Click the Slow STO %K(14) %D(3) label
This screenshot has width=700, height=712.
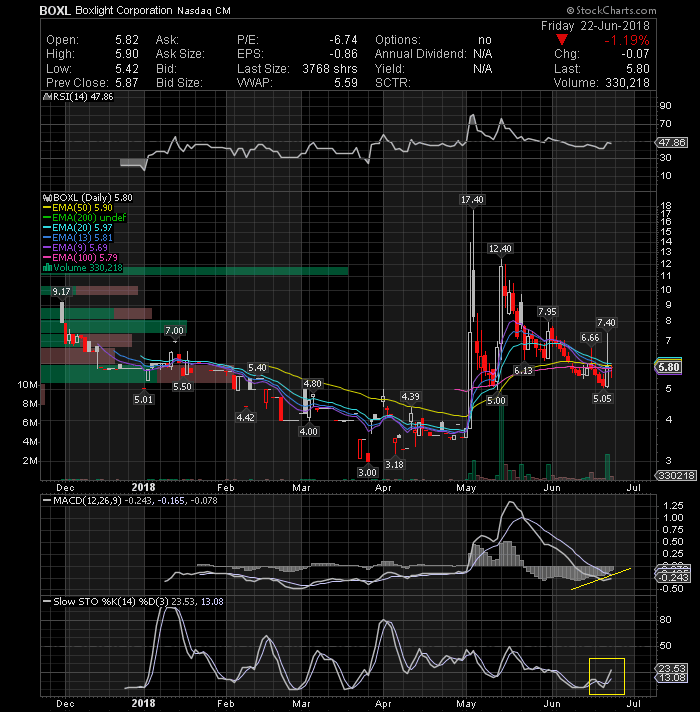click(111, 602)
